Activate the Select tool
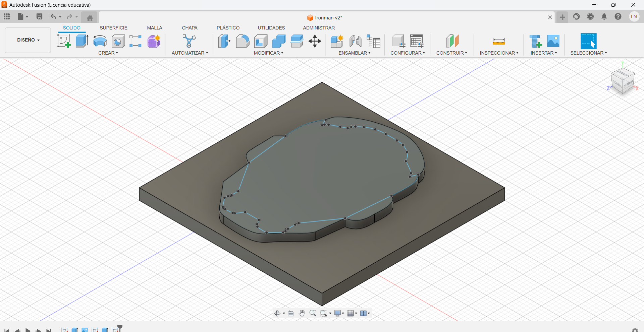This screenshot has height=332, width=644. (x=589, y=41)
